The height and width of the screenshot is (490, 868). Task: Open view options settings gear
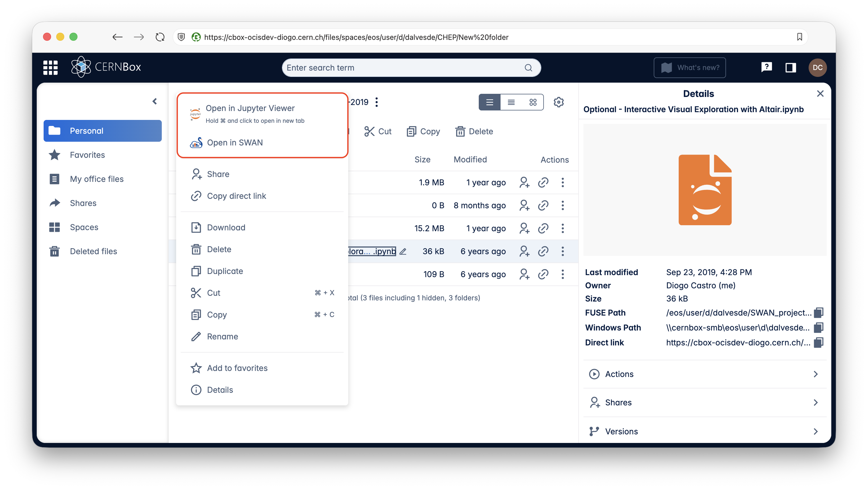coord(558,102)
